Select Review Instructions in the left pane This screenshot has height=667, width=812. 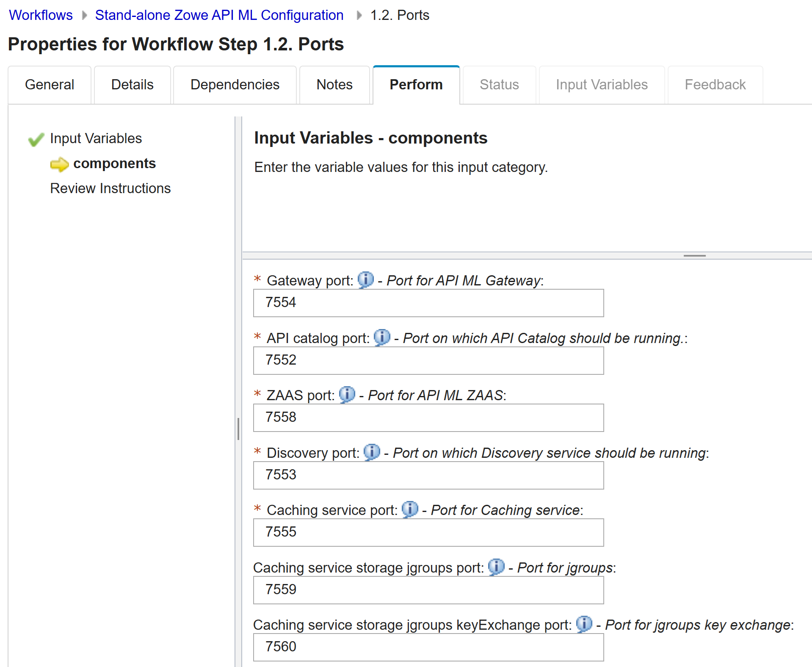110,188
